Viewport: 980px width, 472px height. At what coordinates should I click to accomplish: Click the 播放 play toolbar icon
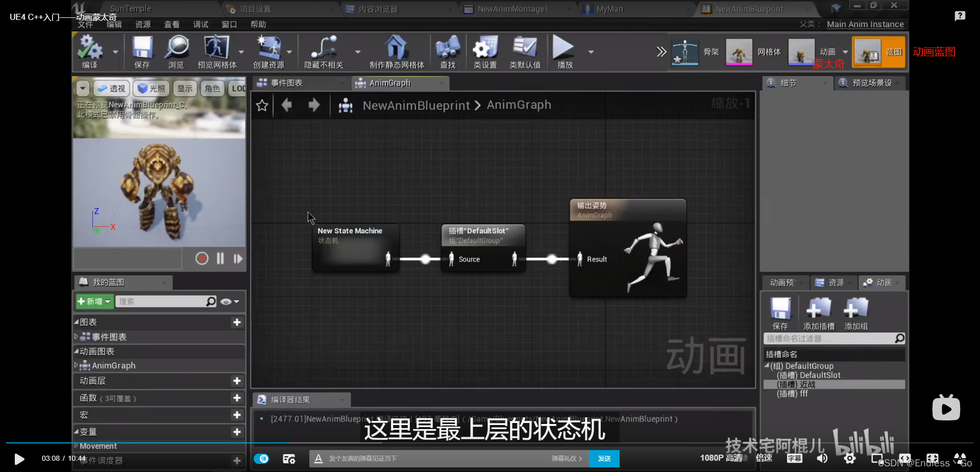pyautogui.click(x=565, y=52)
